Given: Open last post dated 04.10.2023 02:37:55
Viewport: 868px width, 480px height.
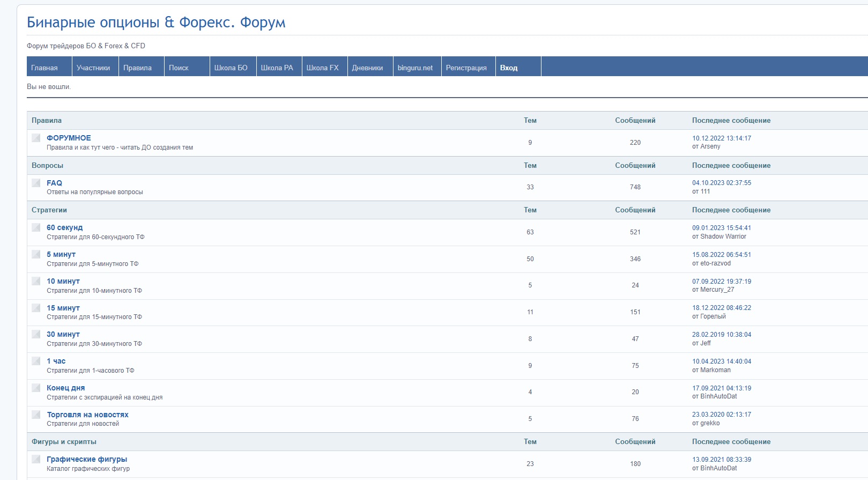Looking at the screenshot, I should click(x=722, y=183).
